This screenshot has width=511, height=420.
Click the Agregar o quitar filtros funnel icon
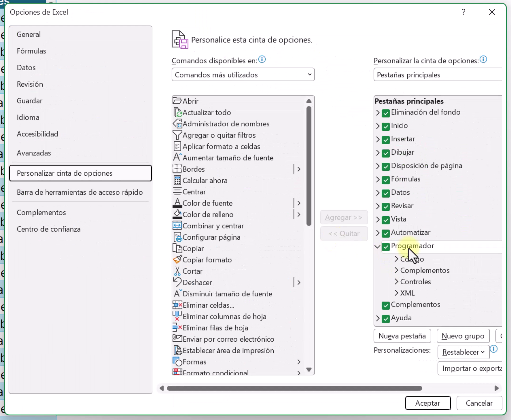[178, 135]
